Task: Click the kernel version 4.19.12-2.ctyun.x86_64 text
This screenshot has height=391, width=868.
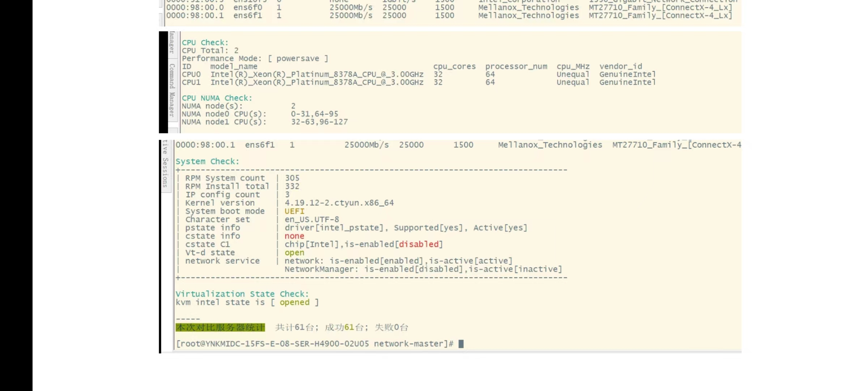Action: coord(339,203)
